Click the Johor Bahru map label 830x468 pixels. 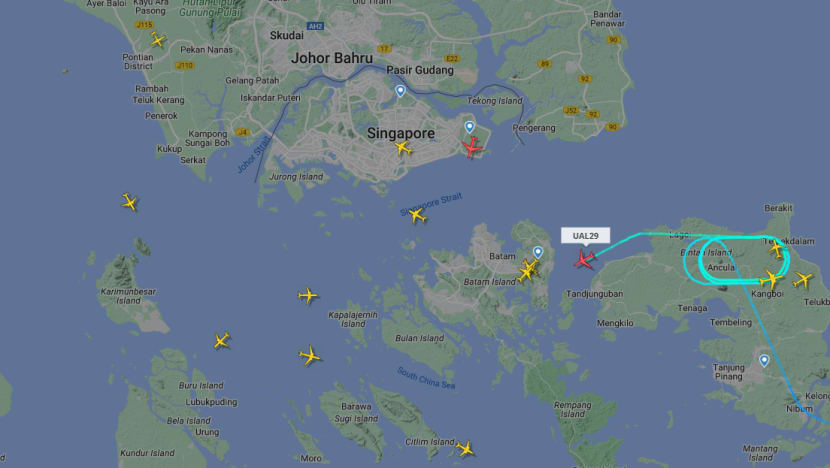pos(332,58)
